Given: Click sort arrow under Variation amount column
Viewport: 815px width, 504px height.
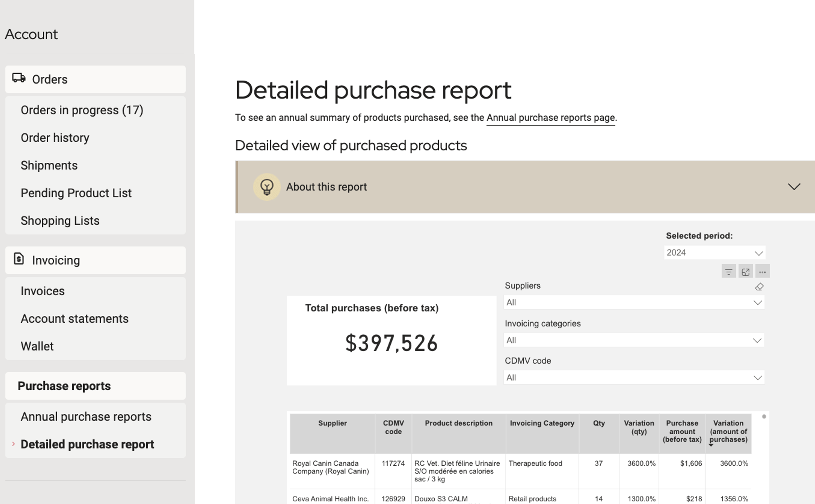Looking at the screenshot, I should point(711,445).
